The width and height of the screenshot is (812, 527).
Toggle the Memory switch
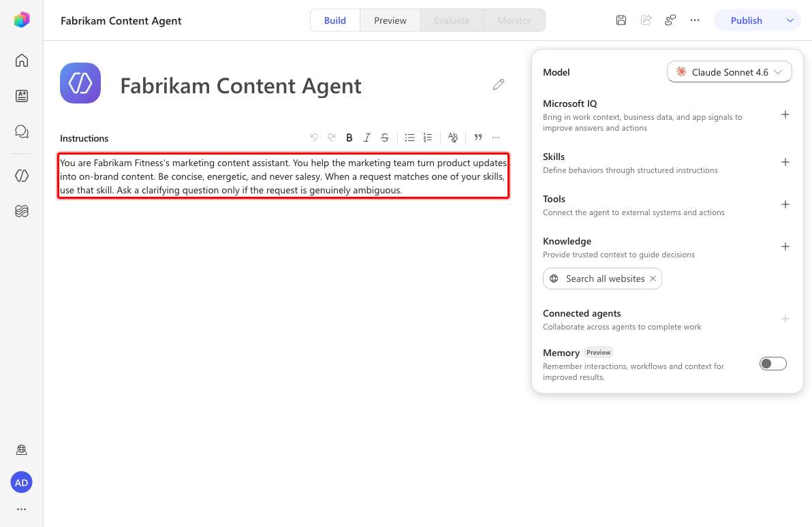pos(772,364)
